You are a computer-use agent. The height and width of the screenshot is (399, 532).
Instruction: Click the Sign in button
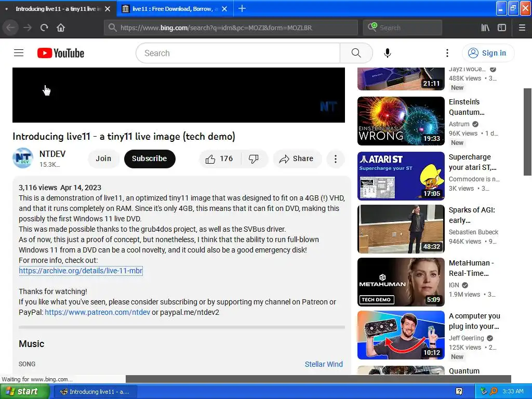pos(488,53)
